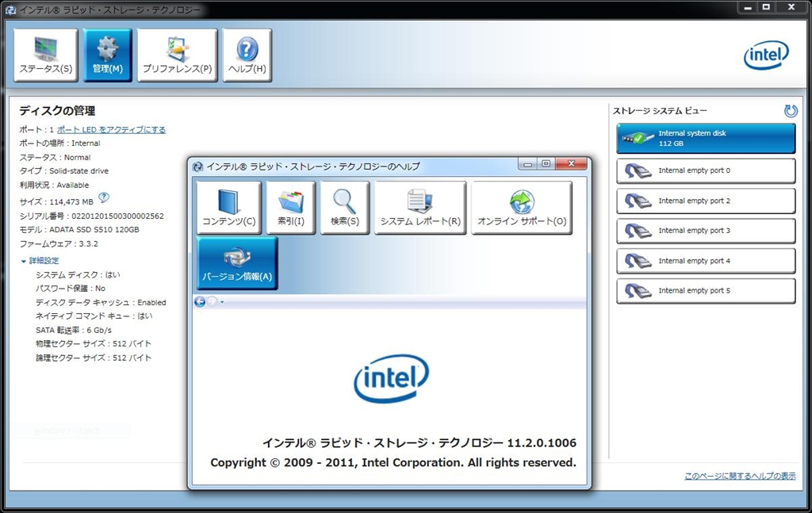The width and height of the screenshot is (812, 513).
Task: Open 索引(I) index in help window
Action: 291,208
